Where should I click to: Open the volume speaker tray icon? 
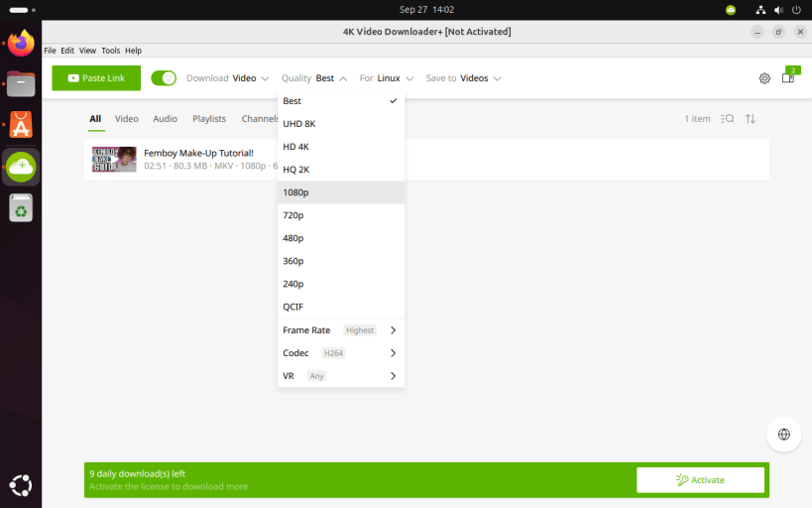click(x=778, y=10)
